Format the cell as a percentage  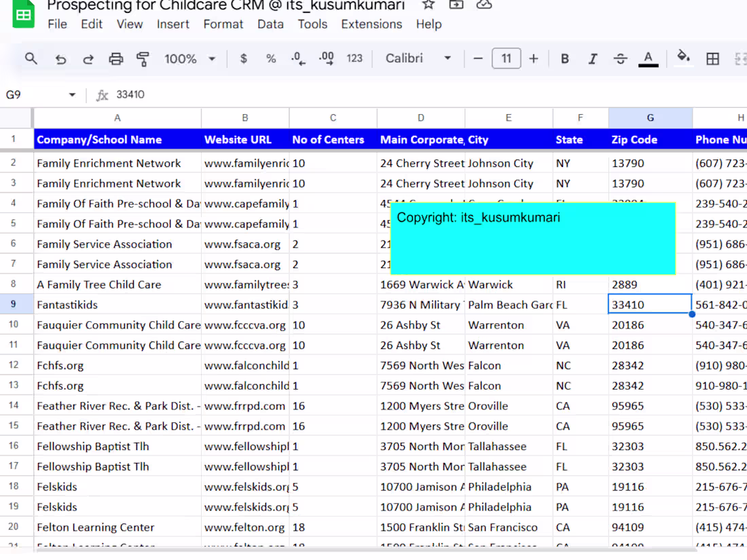coord(270,58)
